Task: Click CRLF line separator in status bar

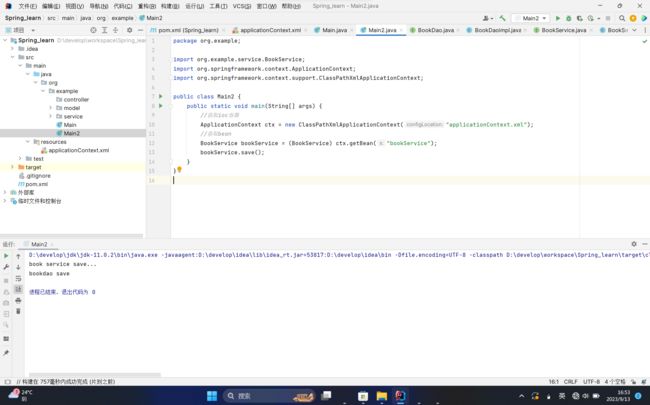Action: [570, 382]
